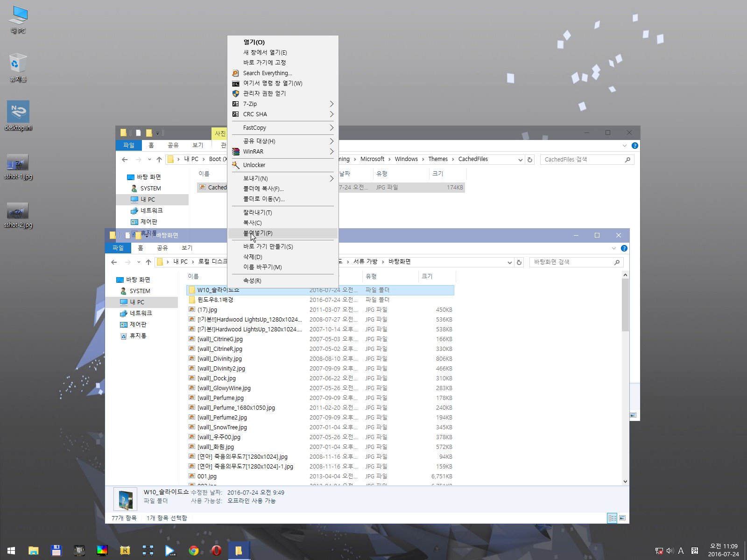Viewport: 747px width, 560px height.
Task: Refresh the CachedFiles address bar
Action: click(530, 160)
